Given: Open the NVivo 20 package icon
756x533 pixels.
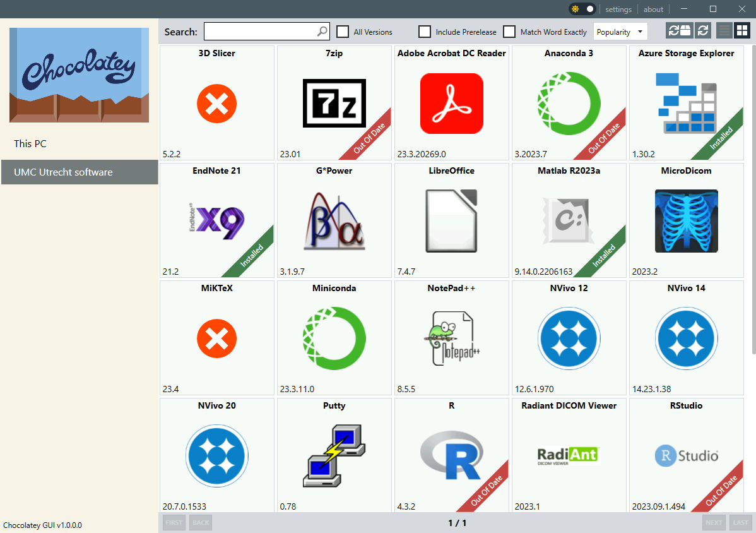Looking at the screenshot, I should pyautogui.click(x=217, y=456).
